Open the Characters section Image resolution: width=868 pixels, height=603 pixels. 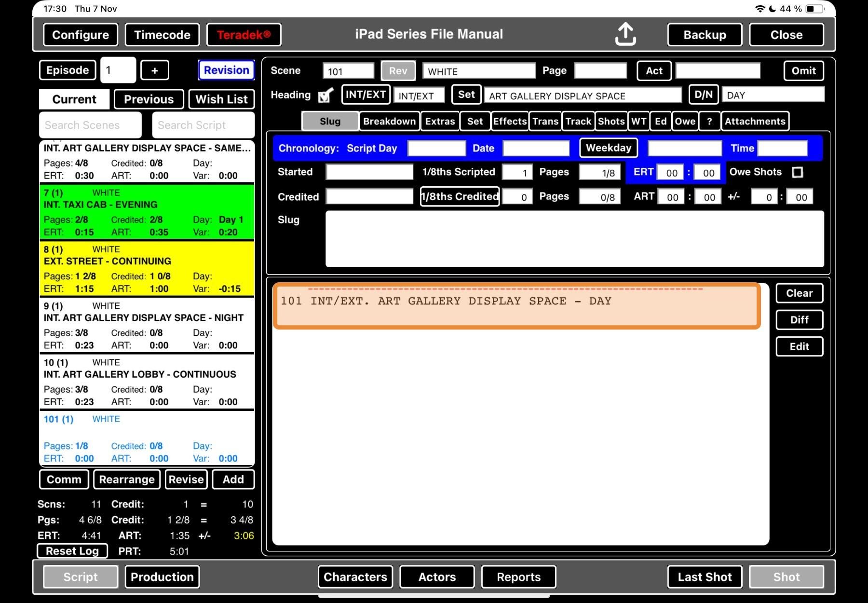coord(355,577)
